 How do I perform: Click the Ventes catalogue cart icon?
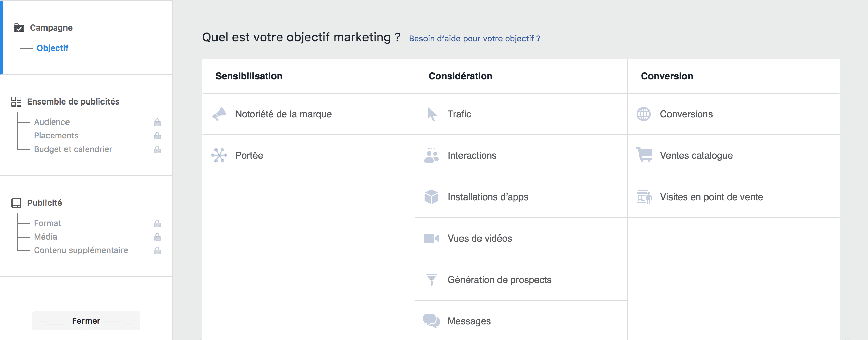[644, 155]
